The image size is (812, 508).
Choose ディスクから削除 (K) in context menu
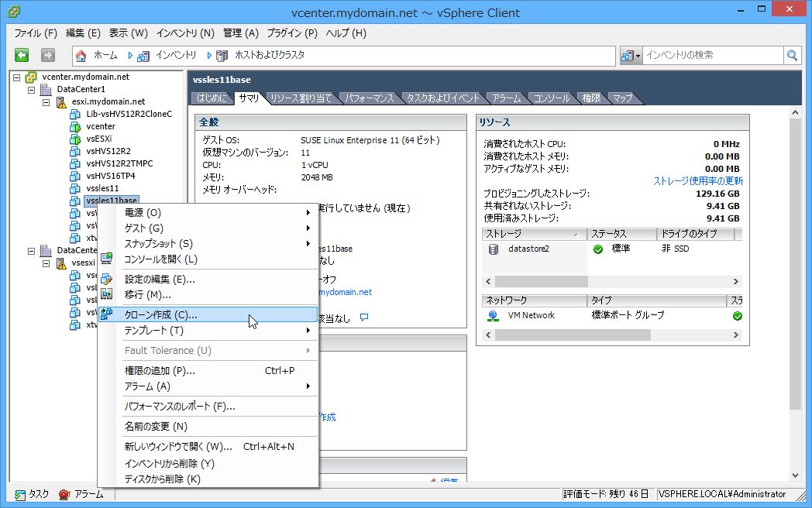coord(208,479)
